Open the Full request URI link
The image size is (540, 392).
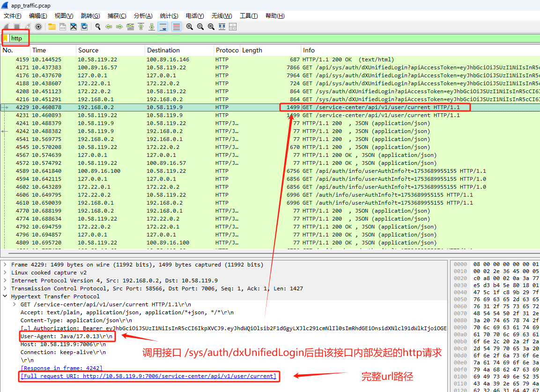click(x=148, y=376)
